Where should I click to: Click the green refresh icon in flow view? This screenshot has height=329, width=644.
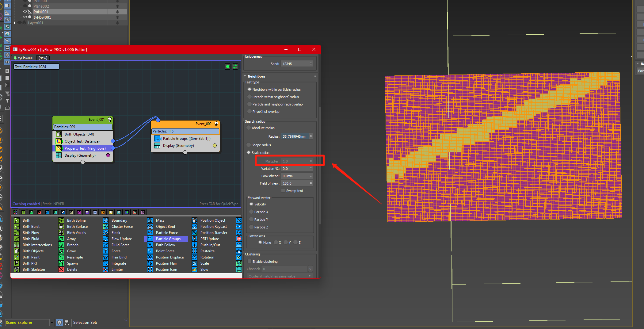[235, 67]
